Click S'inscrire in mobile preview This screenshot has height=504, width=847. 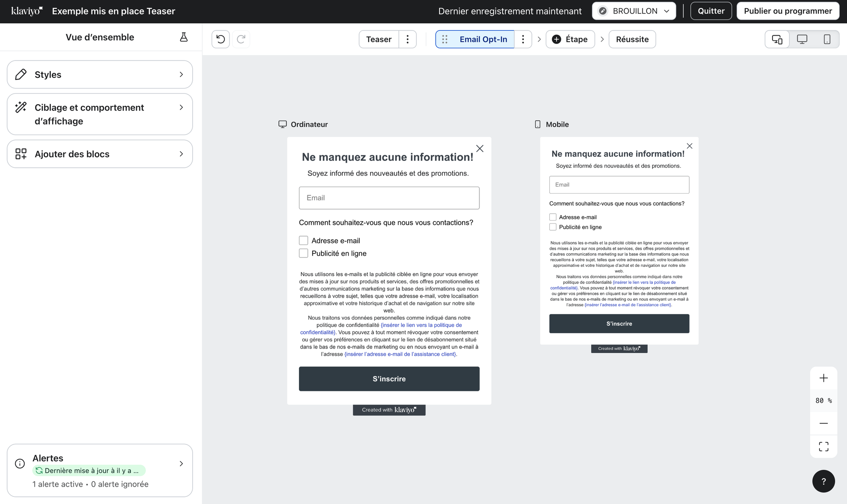619,324
